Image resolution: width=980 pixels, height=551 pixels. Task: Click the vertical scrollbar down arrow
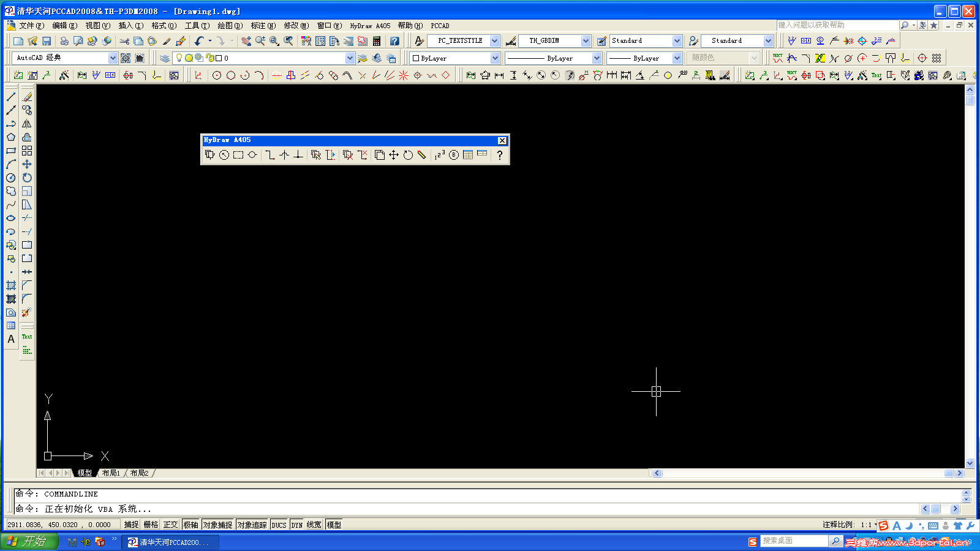[970, 463]
